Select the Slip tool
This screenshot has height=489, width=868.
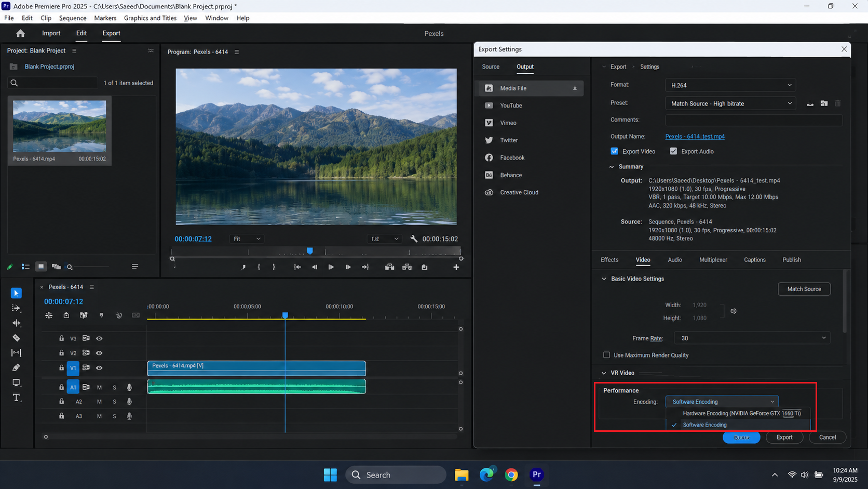16,353
